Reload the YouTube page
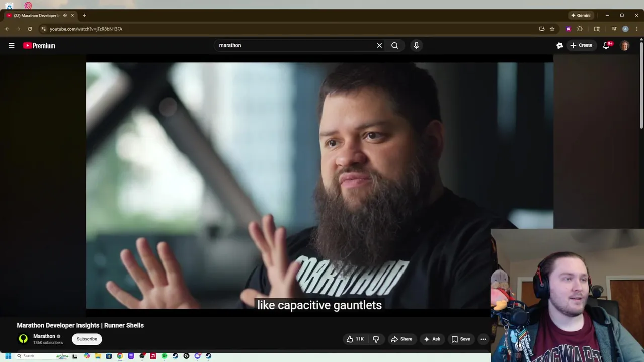The image size is (644, 362). pos(30,29)
